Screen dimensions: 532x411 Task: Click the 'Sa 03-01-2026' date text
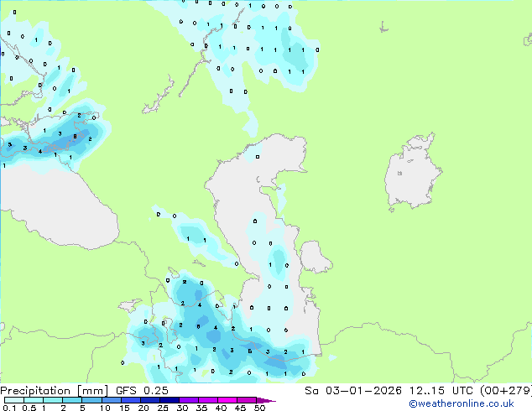pos(353,391)
